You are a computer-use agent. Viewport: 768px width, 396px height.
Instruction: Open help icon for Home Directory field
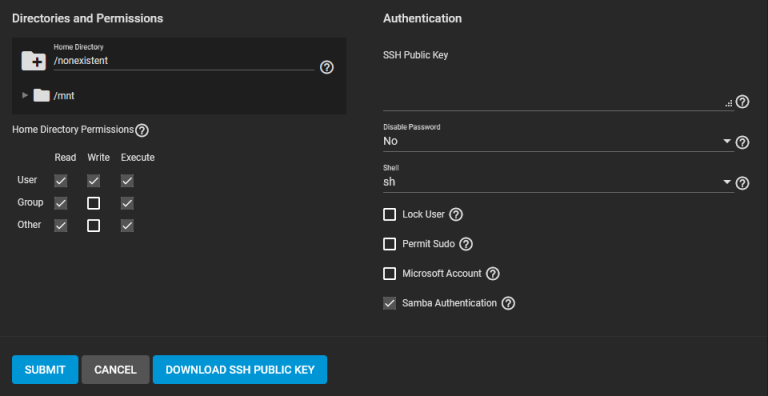[327, 67]
